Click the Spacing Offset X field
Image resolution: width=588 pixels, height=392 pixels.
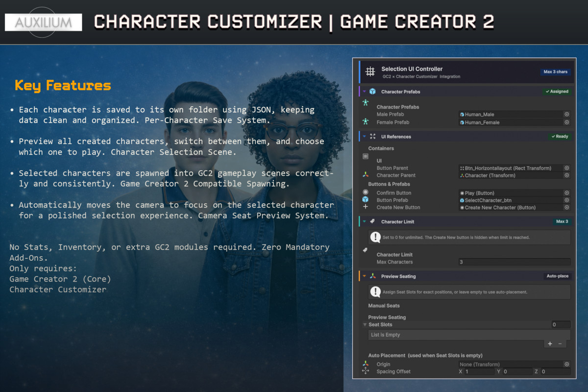pos(479,372)
